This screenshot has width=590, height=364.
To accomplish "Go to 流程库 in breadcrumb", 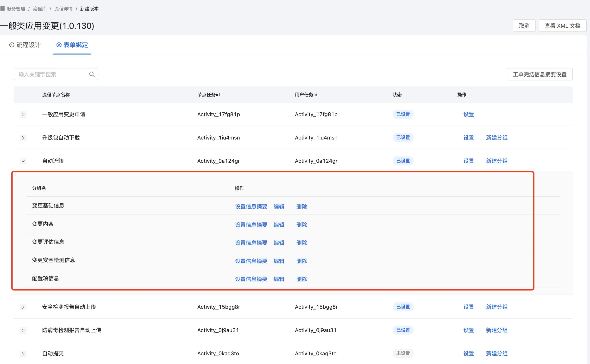I will click(40, 9).
